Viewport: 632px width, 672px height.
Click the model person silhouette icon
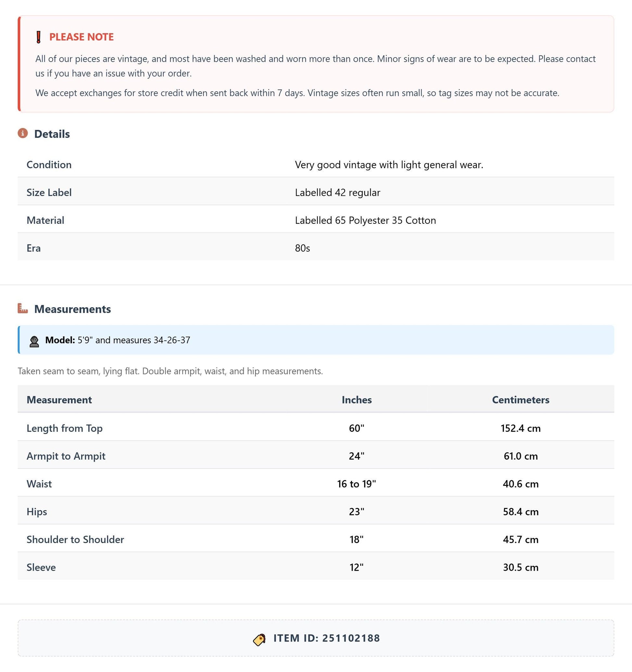[34, 341]
